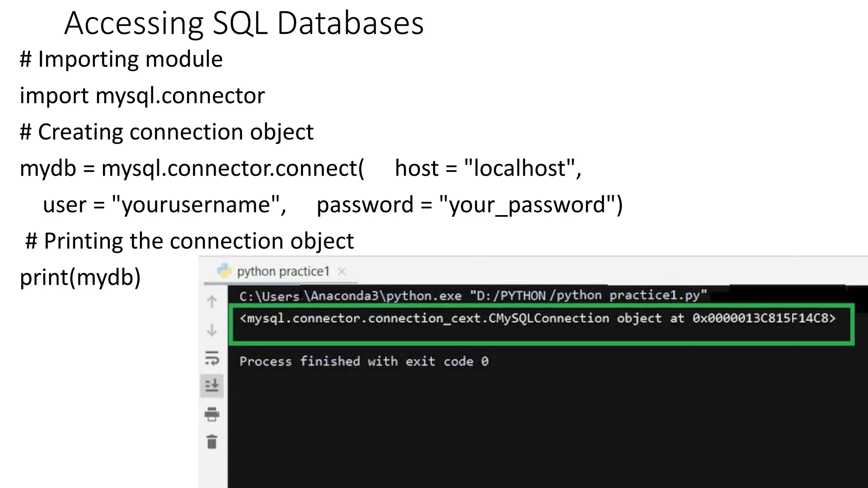Viewport: 868px width, 488px height.
Task: Select the python practice1 run tab
Action: click(283, 272)
